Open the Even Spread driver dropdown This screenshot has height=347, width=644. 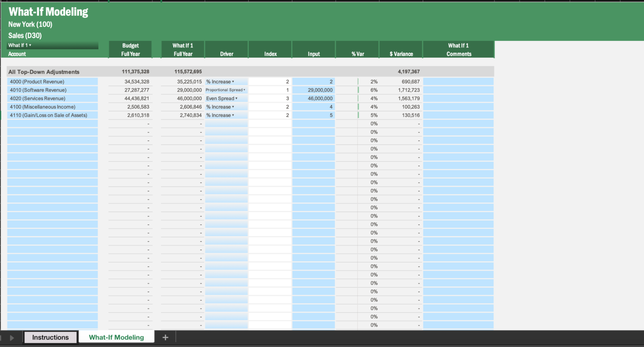pos(236,98)
